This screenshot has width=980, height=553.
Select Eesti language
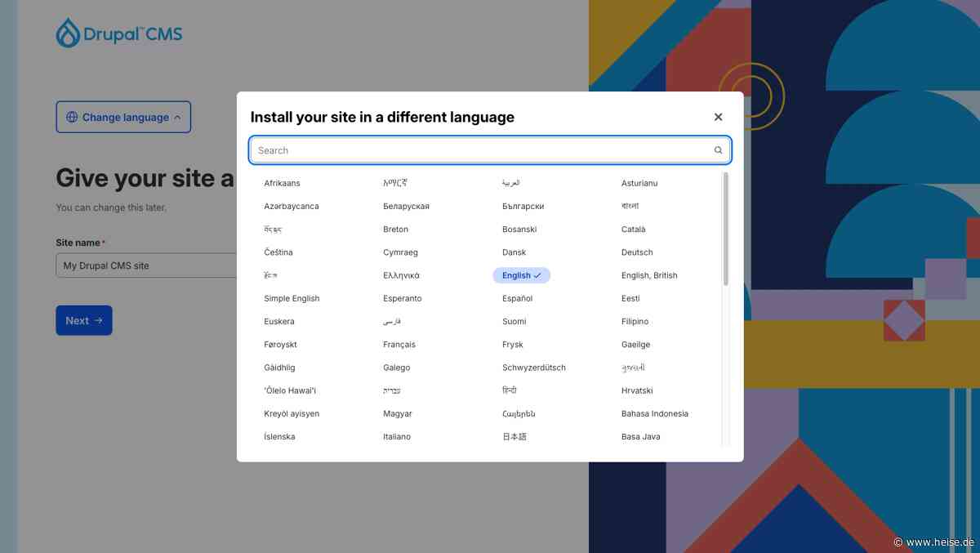point(630,298)
